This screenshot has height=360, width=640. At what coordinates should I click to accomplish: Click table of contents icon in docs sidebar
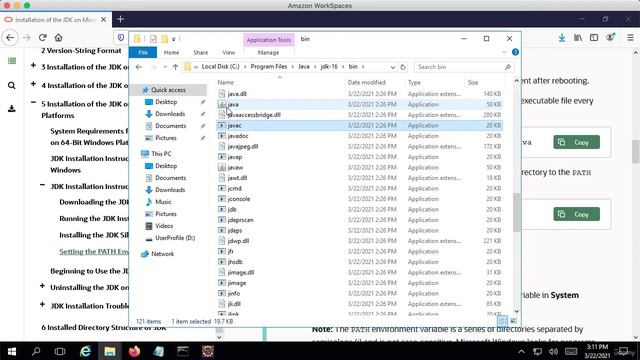pos(12,61)
